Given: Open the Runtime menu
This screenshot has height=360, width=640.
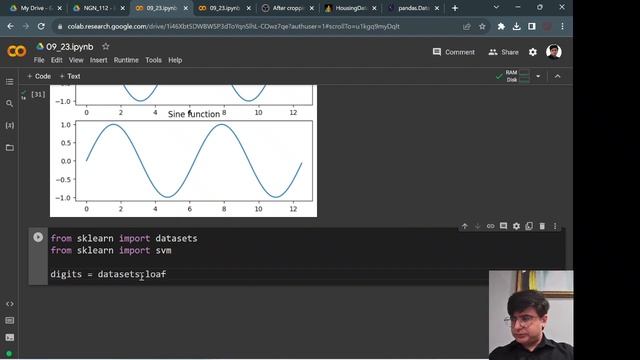Looking at the screenshot, I should click(126, 60).
